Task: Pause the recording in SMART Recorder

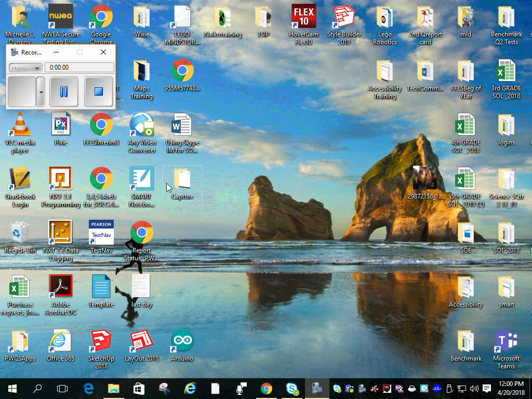Action: click(64, 92)
